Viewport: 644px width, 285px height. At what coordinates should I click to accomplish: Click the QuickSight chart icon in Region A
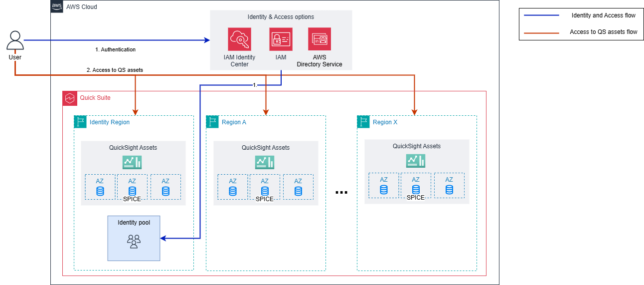265,162
